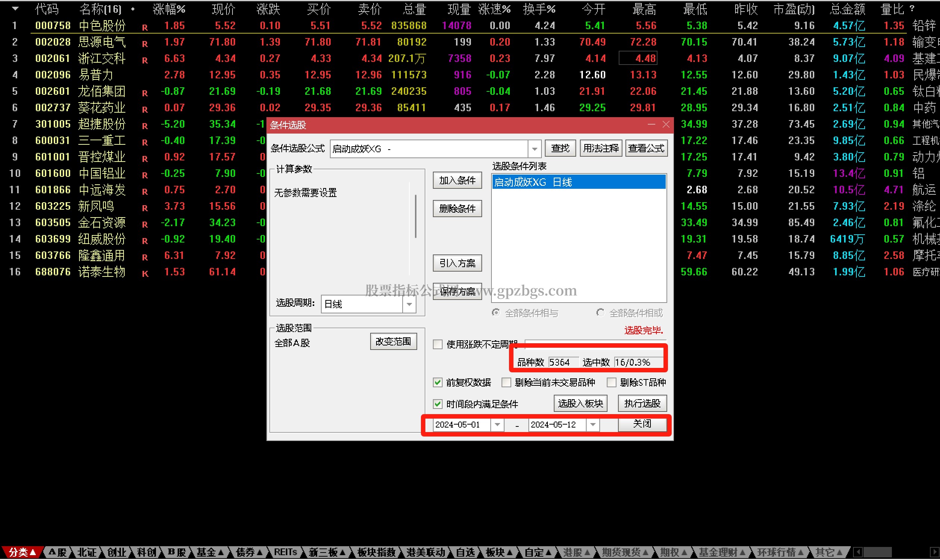Switch to the 科创 tab
The width and height of the screenshot is (940, 560).
click(146, 552)
